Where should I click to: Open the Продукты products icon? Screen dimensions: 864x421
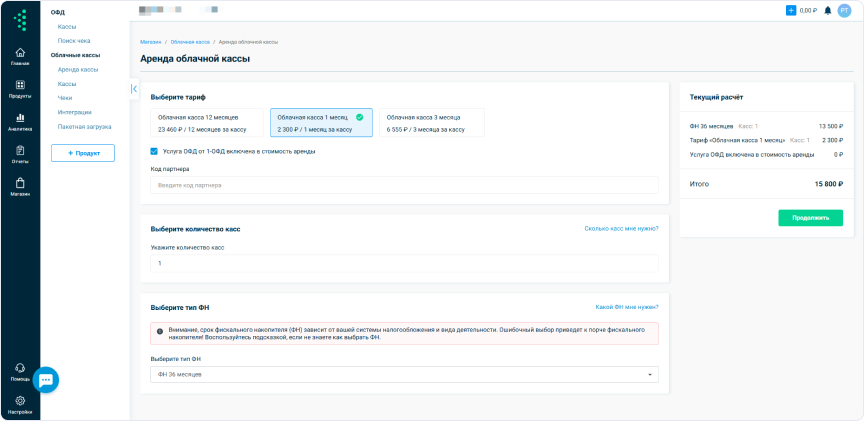(20, 87)
